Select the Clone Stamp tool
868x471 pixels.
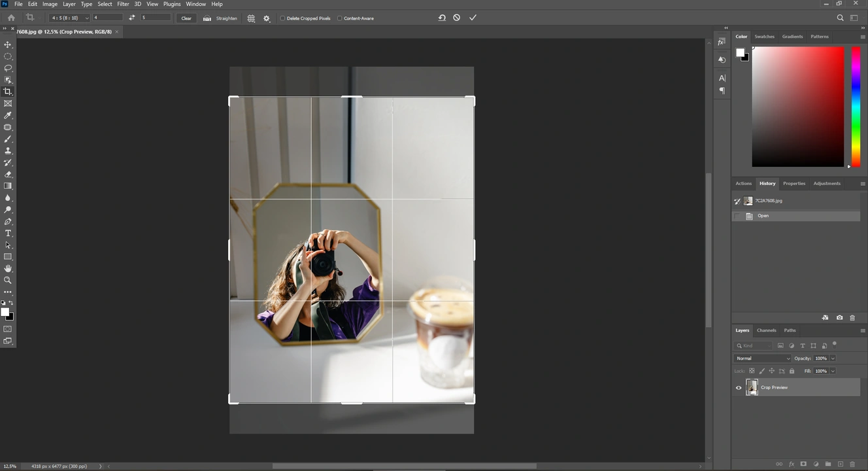8,150
